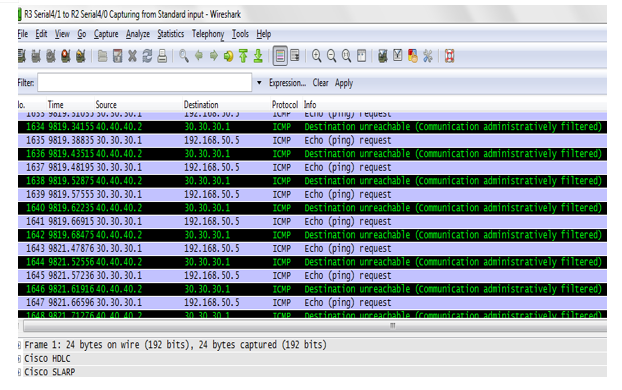The height and width of the screenshot is (390, 622).
Task: Zoom in on packet text
Action: pyautogui.click(x=317, y=56)
